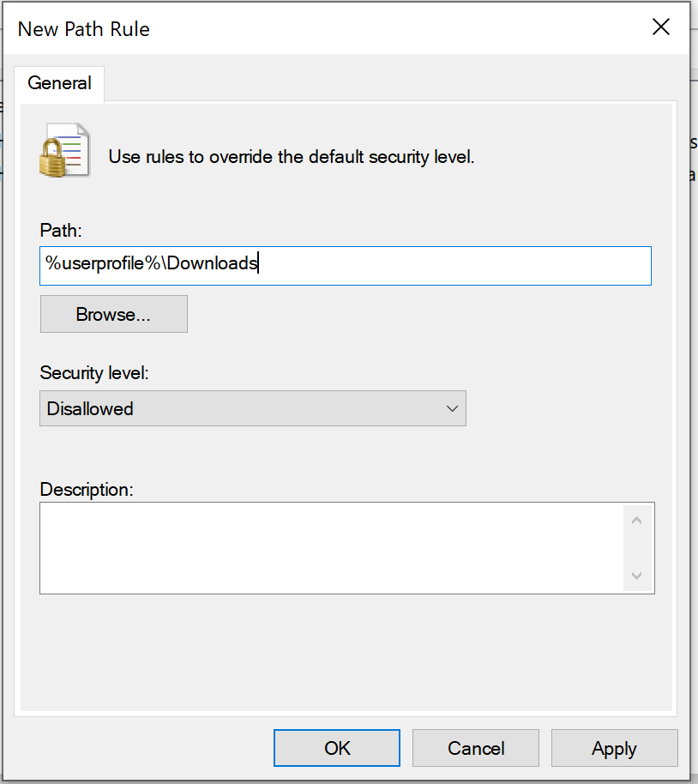698x784 pixels.
Task: Click into the Path text field
Action: pyautogui.click(x=429, y=265)
